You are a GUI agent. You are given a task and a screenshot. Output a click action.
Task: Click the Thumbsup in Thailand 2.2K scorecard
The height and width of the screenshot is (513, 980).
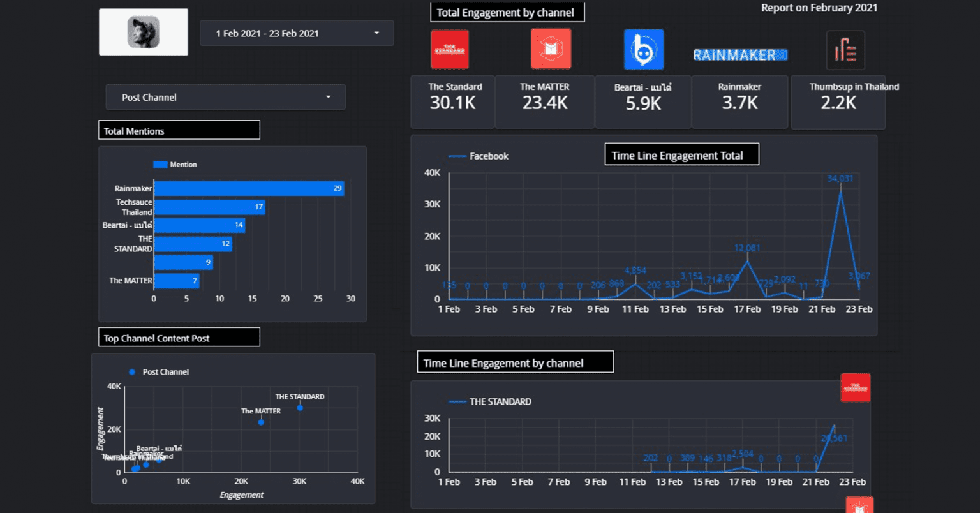838,102
